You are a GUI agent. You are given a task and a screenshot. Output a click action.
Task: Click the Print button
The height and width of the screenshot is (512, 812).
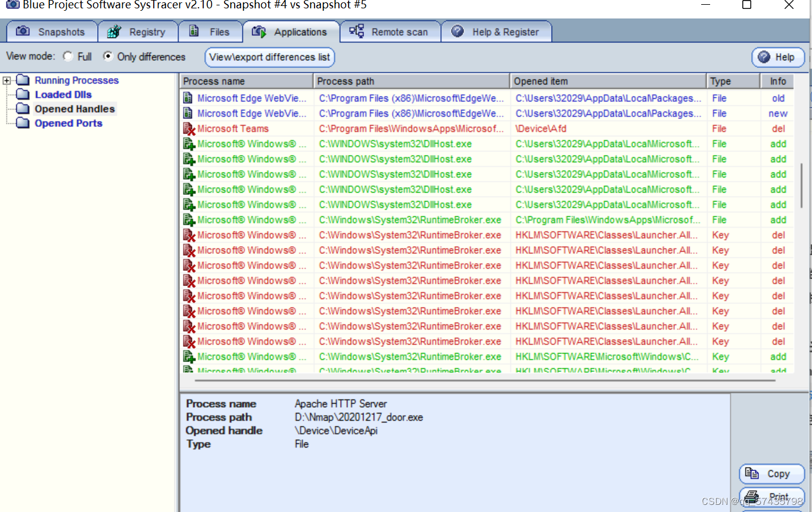click(x=771, y=497)
